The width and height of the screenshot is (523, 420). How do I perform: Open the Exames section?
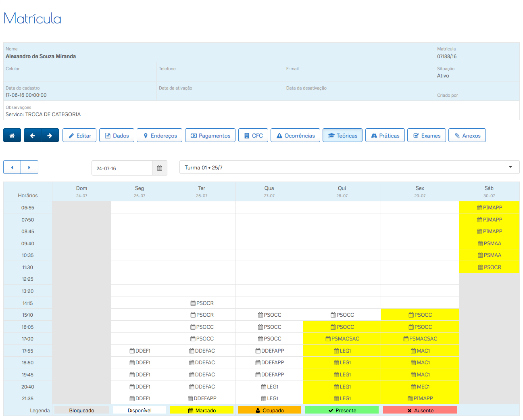427,136
